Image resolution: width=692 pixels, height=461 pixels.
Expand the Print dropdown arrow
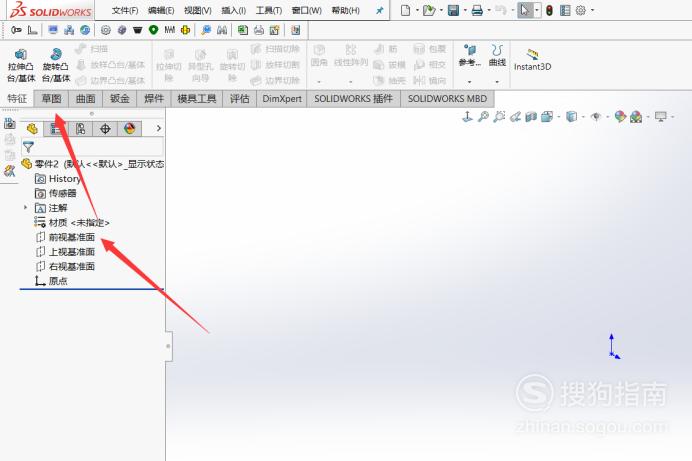(489, 10)
